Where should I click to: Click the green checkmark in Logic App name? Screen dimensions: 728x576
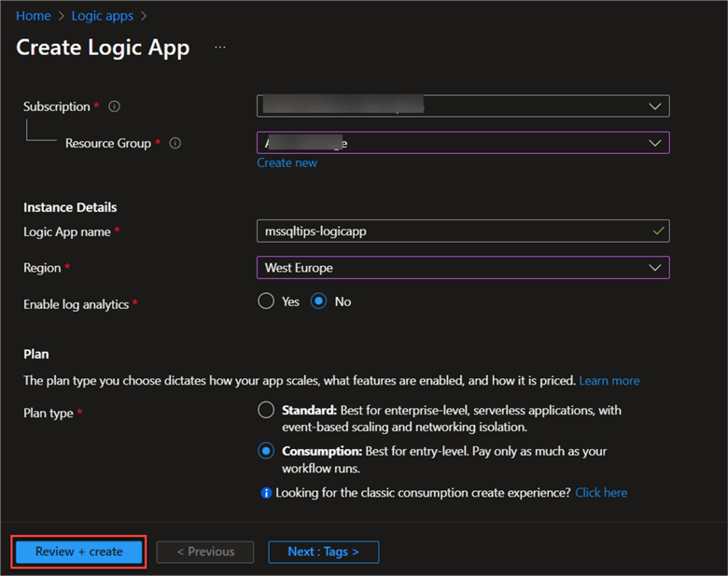[659, 231]
